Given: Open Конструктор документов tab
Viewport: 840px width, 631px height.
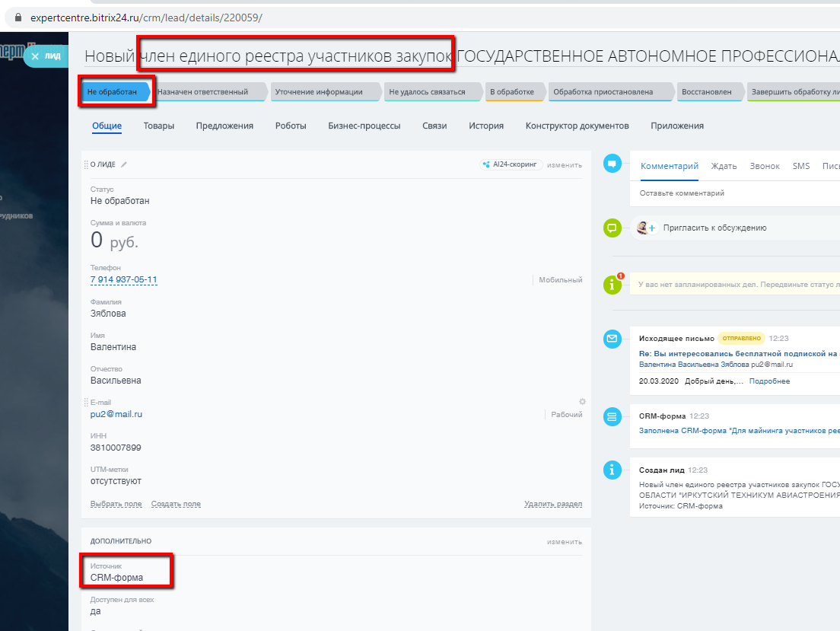Looking at the screenshot, I should click(x=577, y=126).
